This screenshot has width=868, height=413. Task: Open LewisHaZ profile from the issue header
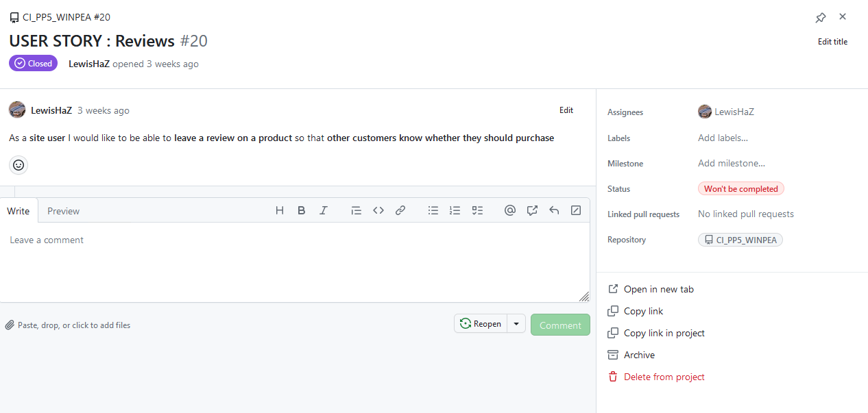click(89, 64)
